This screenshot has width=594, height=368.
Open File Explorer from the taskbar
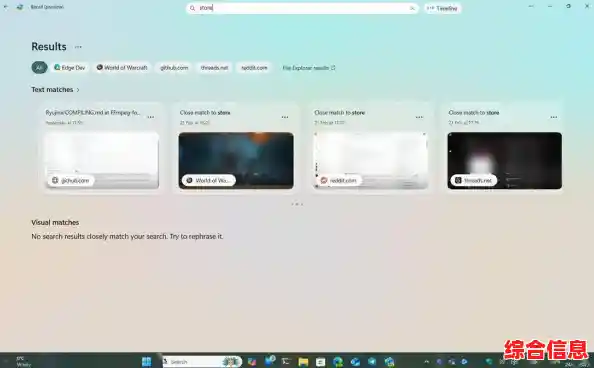click(x=303, y=362)
